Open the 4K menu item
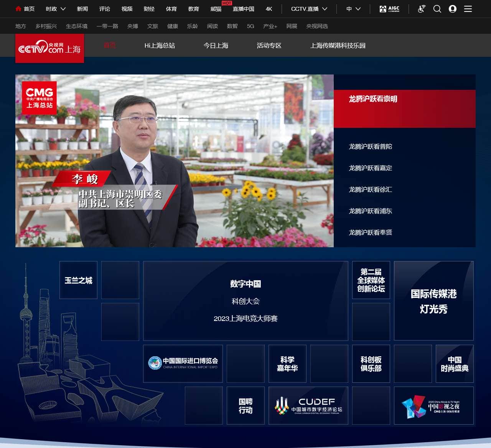Image resolution: width=491 pixels, height=448 pixels. (269, 9)
